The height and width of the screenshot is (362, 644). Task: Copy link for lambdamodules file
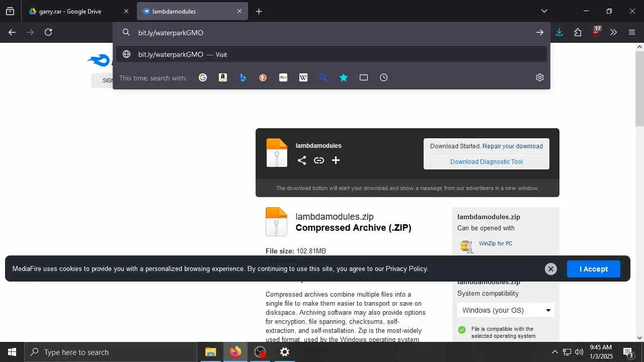(x=319, y=160)
